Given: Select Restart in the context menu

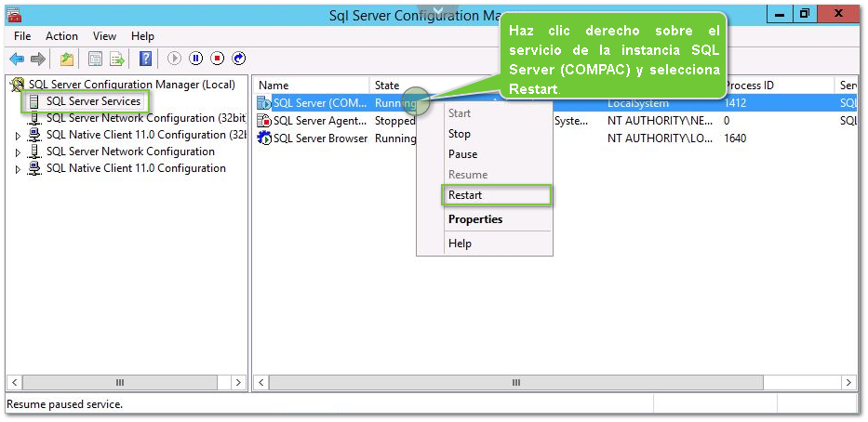Looking at the screenshot, I should coord(465,195).
